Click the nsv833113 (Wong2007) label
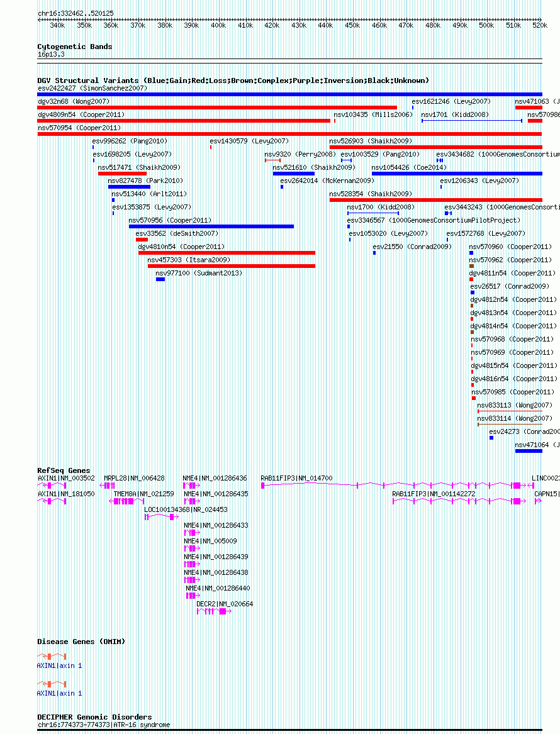This screenshot has width=560, height=734. [515, 405]
